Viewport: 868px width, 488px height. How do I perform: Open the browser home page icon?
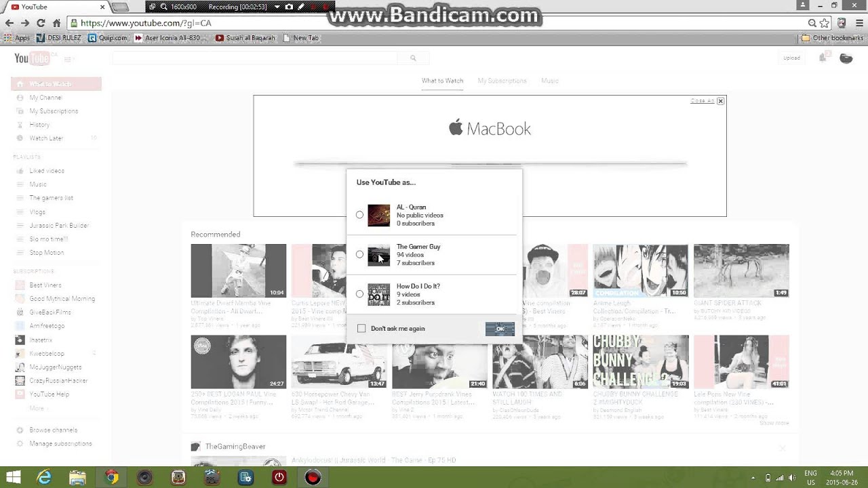57,23
